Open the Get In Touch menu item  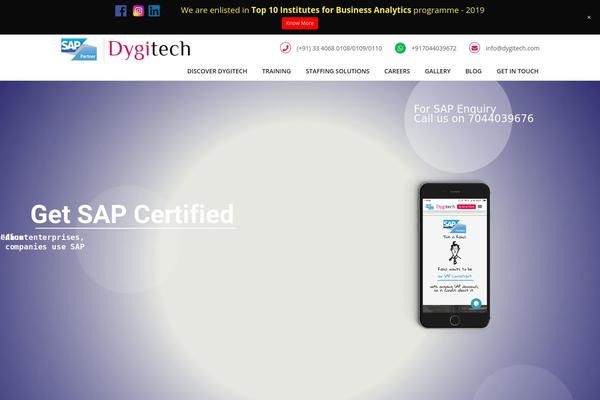click(517, 71)
